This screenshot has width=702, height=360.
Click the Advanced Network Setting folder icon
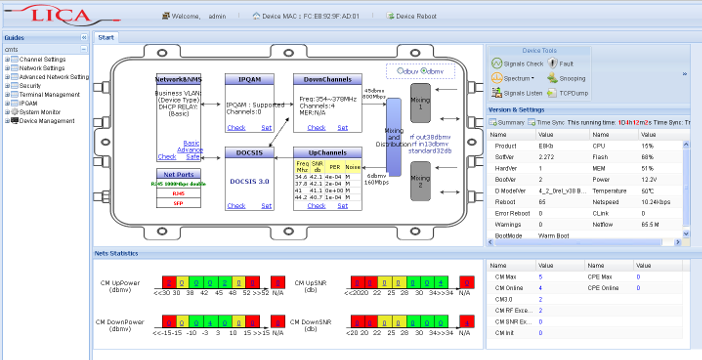pyautogui.click(x=15, y=77)
